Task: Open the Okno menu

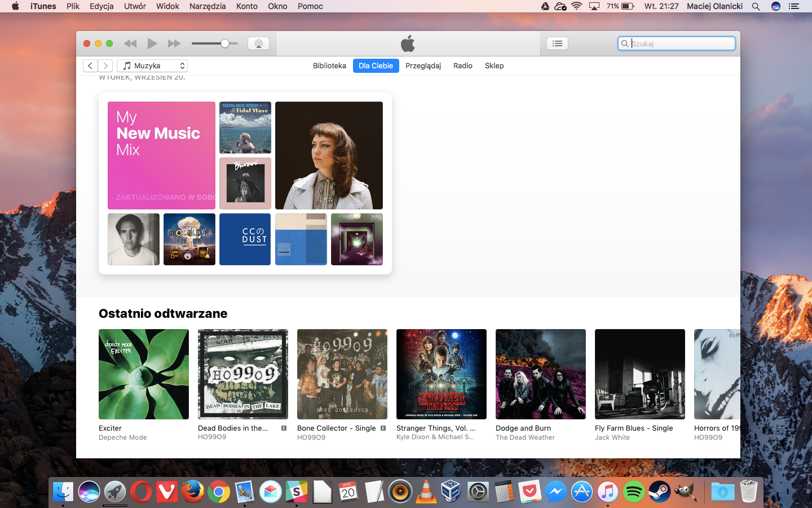Action: (x=277, y=6)
